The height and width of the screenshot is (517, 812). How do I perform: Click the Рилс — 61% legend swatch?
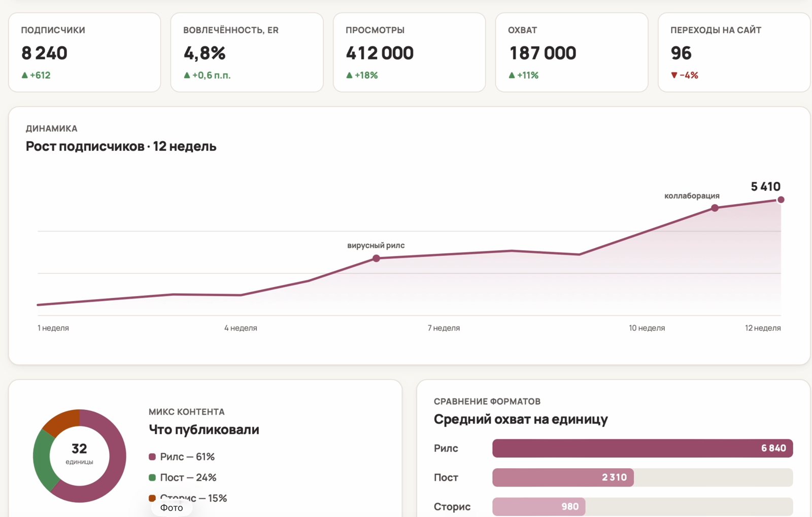coord(152,457)
